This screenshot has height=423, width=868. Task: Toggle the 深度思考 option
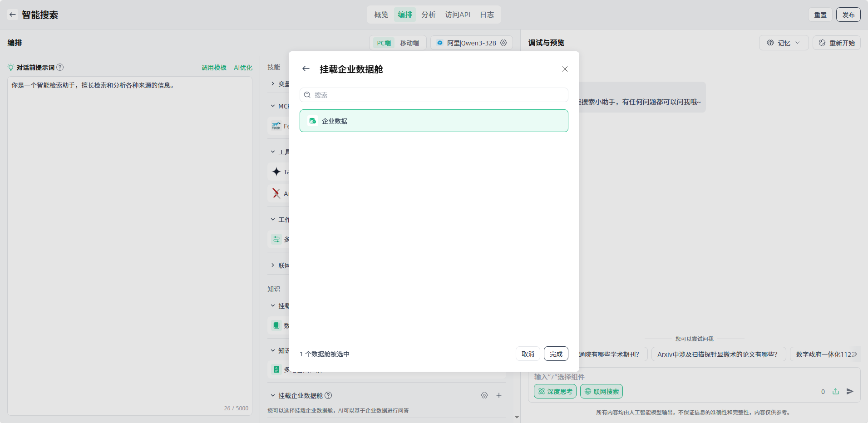pos(555,391)
